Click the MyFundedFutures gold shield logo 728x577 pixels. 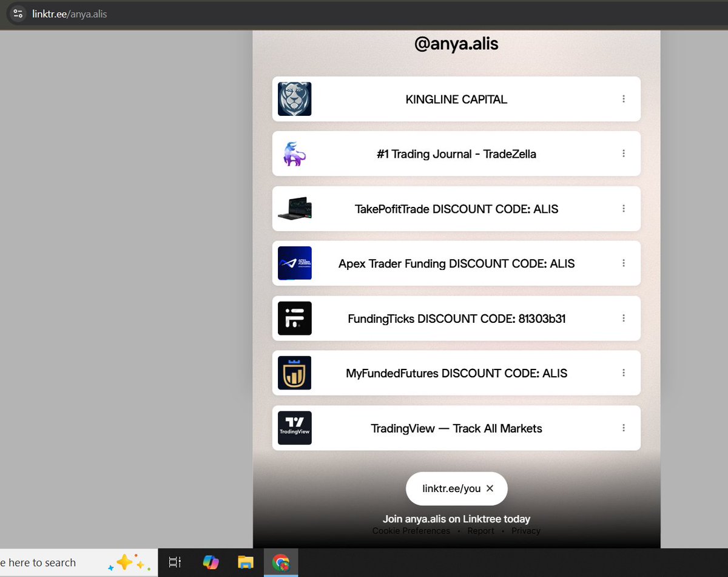coord(295,373)
